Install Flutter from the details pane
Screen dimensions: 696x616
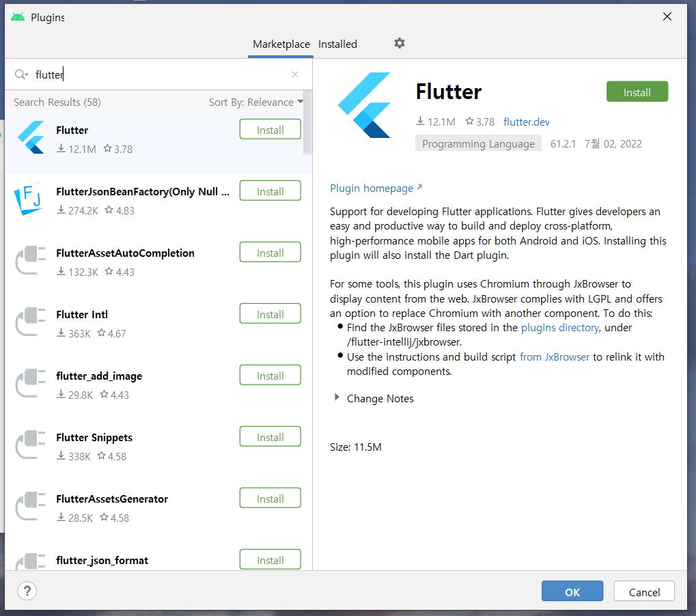(637, 92)
